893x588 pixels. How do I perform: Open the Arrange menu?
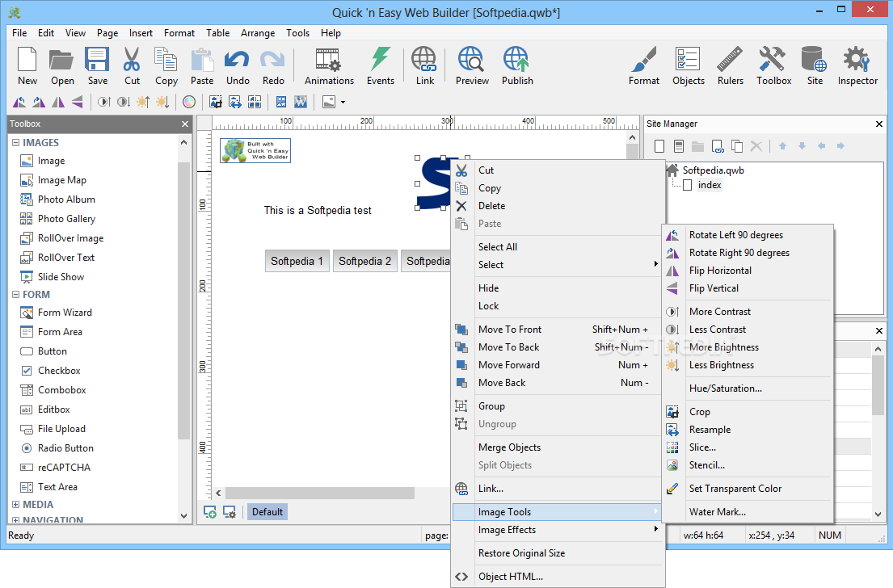pyautogui.click(x=258, y=33)
